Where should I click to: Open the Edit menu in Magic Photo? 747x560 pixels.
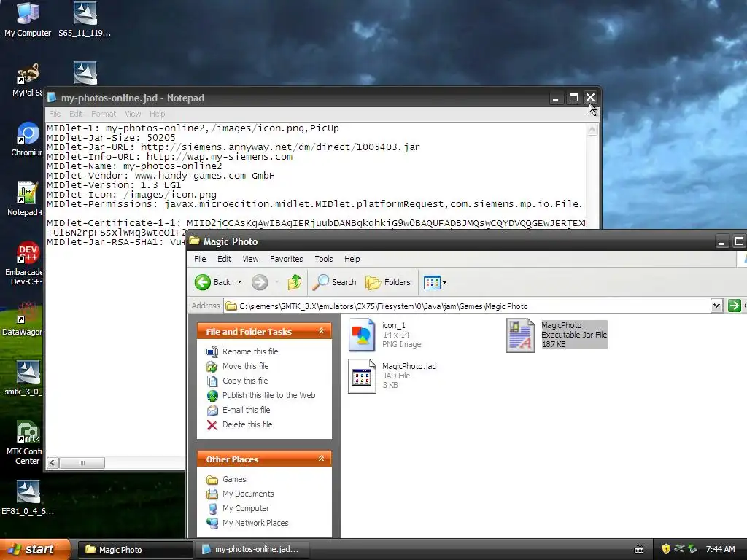tap(224, 259)
